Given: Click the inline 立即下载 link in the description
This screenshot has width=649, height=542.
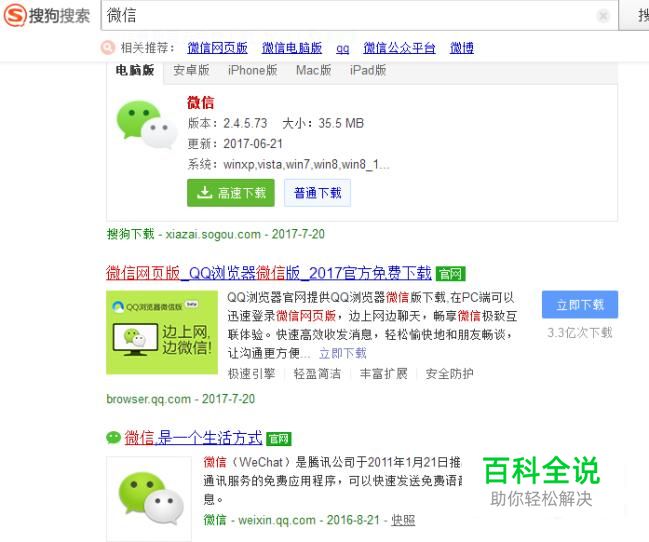Looking at the screenshot, I should [343, 353].
